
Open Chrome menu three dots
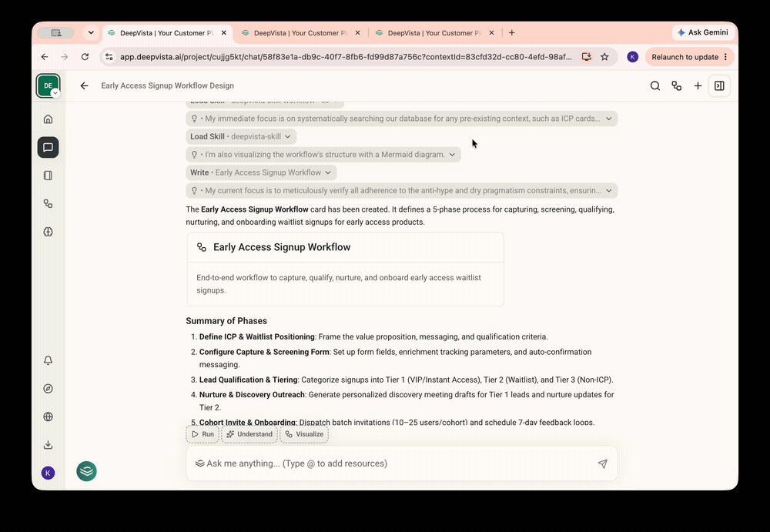point(726,57)
